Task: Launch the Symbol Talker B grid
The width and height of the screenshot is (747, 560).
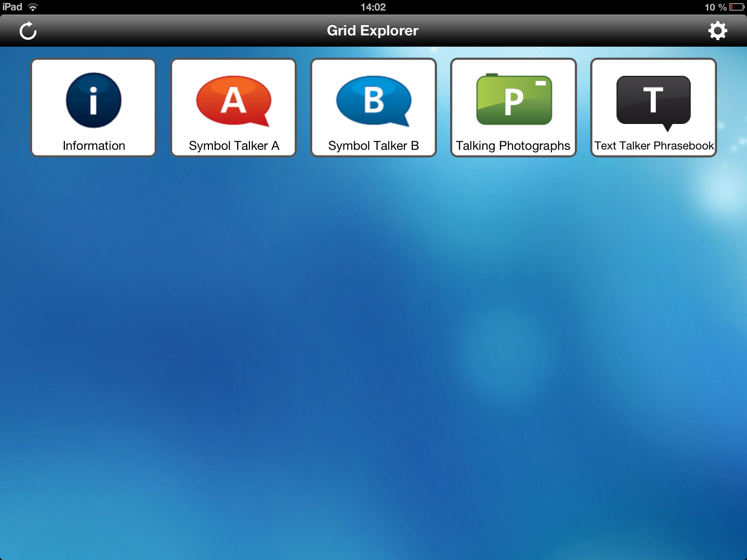Action: 373,108
